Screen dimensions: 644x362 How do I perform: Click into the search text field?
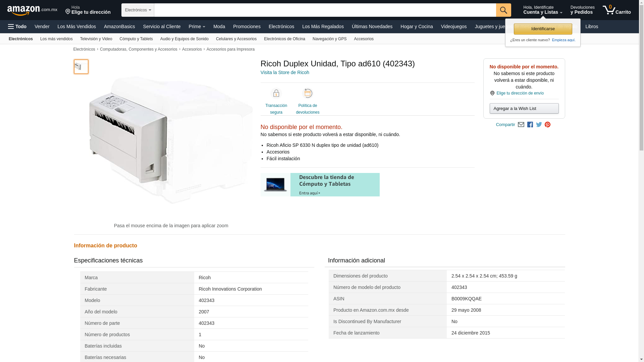[x=325, y=10]
